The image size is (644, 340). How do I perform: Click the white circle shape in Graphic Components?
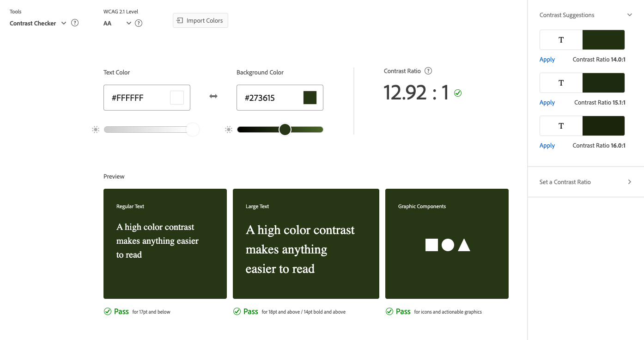coord(448,245)
